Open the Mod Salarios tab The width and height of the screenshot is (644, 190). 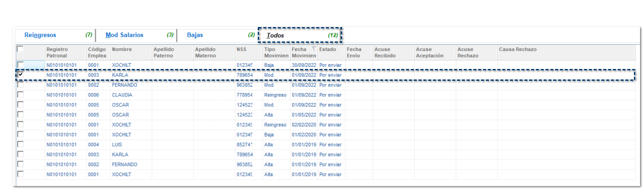pyautogui.click(x=125, y=35)
